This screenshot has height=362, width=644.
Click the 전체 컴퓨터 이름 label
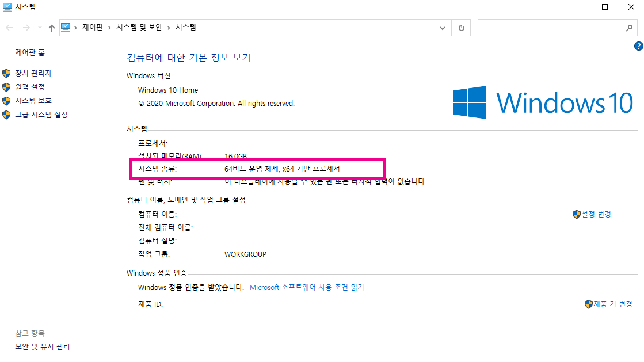tap(166, 227)
